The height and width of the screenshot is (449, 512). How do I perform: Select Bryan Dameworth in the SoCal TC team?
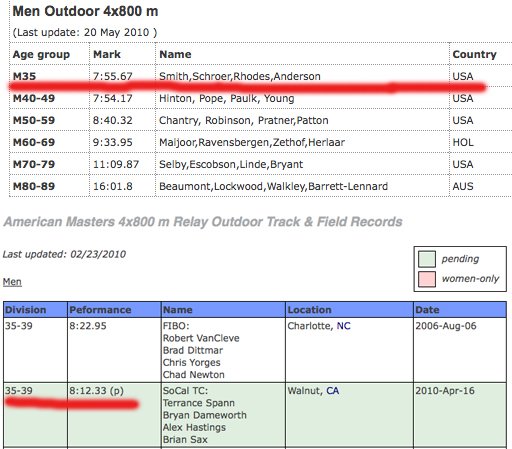pyautogui.click(x=205, y=415)
